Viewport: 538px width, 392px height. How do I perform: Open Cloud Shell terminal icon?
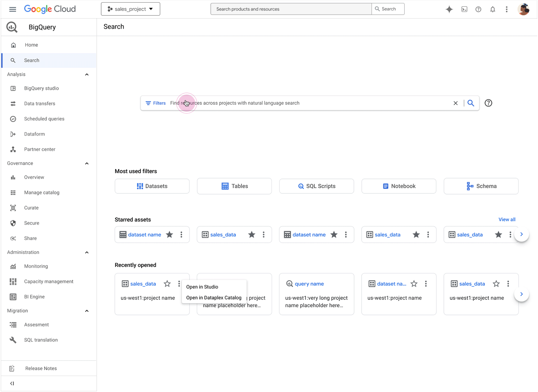pos(464,9)
